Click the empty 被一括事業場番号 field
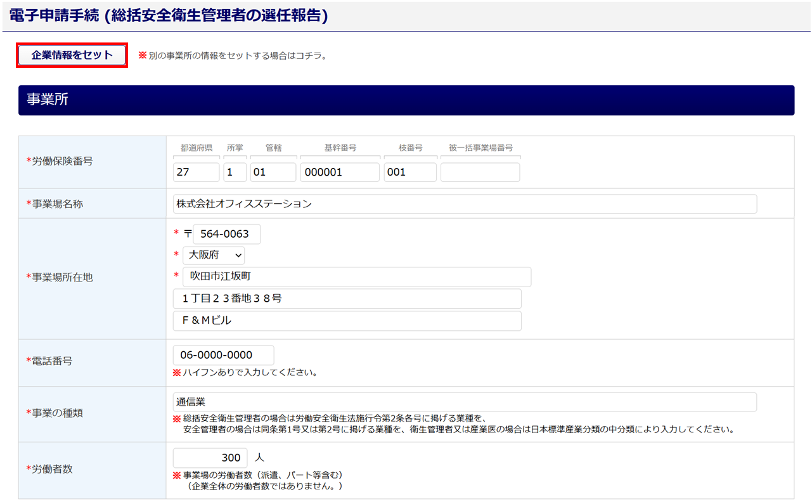This screenshot has width=812, height=504. pyautogui.click(x=480, y=172)
